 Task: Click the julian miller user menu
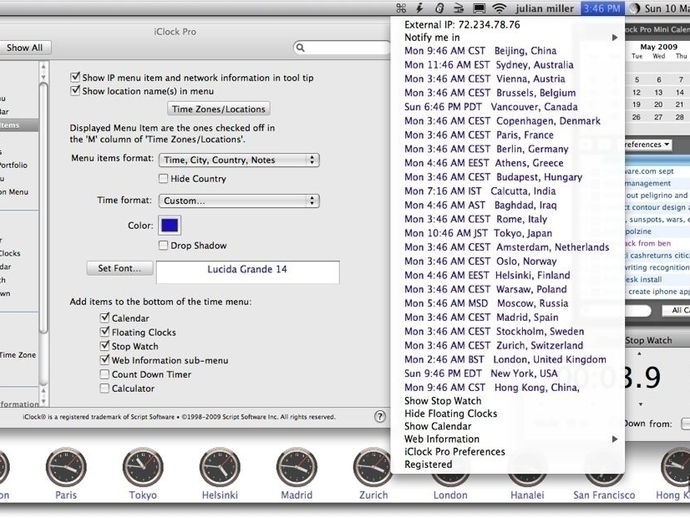[x=544, y=8]
